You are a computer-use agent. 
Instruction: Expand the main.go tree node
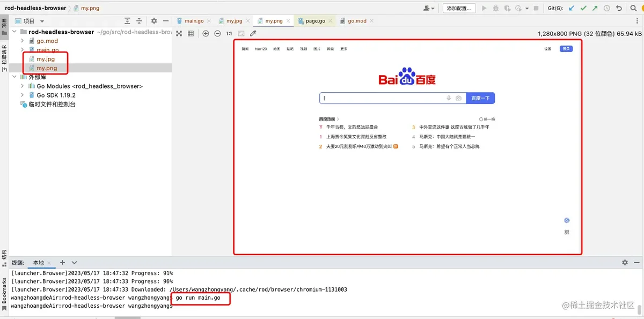[22, 50]
